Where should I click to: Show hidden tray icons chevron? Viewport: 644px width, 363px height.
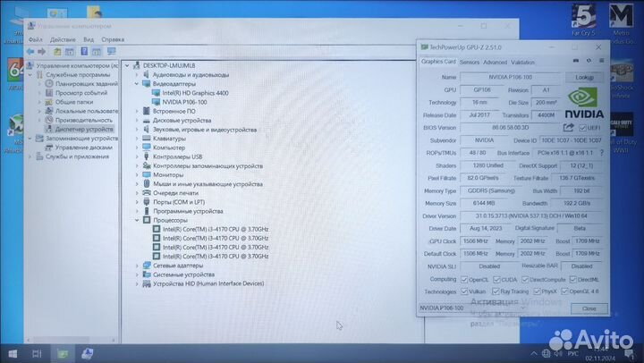click(x=533, y=353)
